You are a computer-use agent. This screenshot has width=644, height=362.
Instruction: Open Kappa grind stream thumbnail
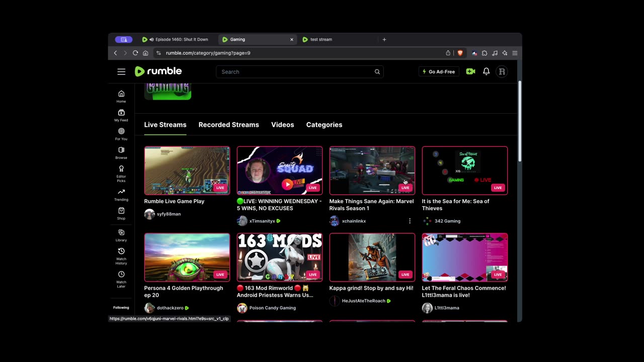(372, 257)
